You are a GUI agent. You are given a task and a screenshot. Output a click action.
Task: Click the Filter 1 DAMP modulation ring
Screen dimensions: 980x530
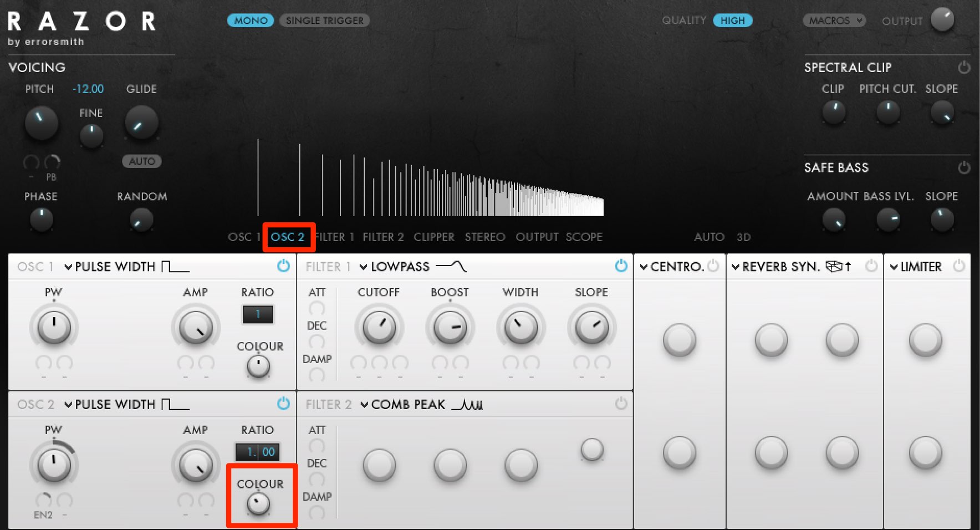tap(317, 375)
